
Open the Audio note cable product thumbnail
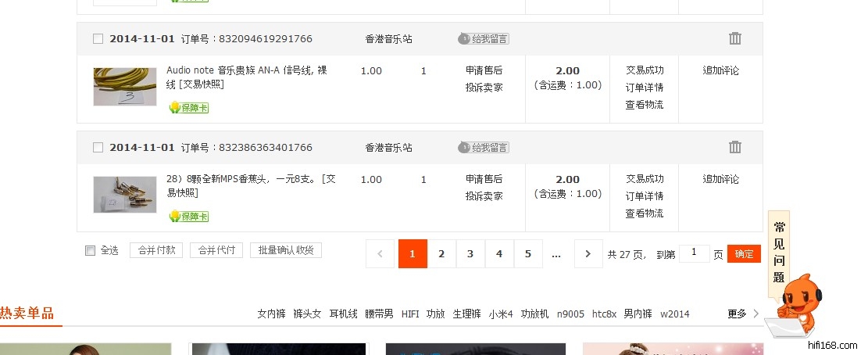(x=125, y=86)
